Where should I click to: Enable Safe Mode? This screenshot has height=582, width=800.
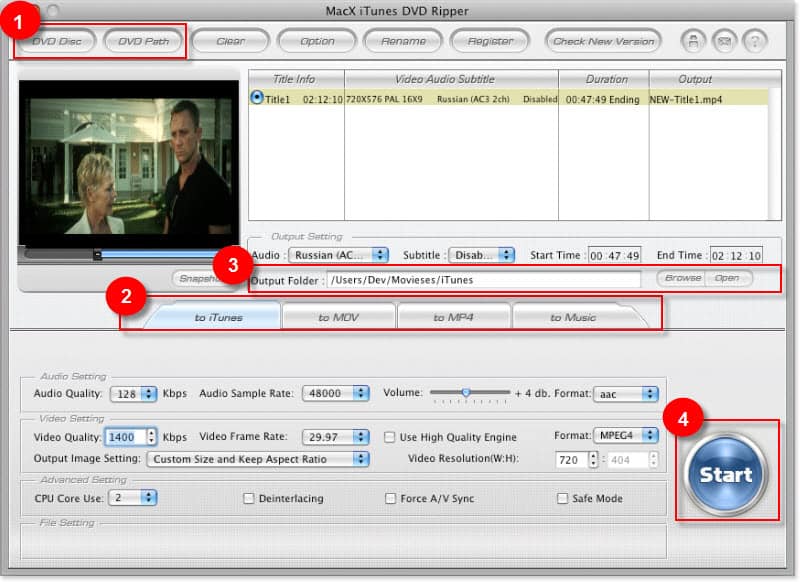tap(564, 498)
